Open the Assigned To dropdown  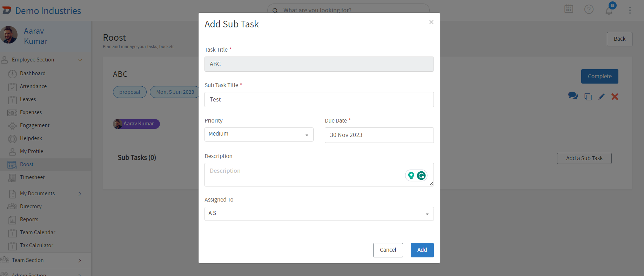click(319, 213)
